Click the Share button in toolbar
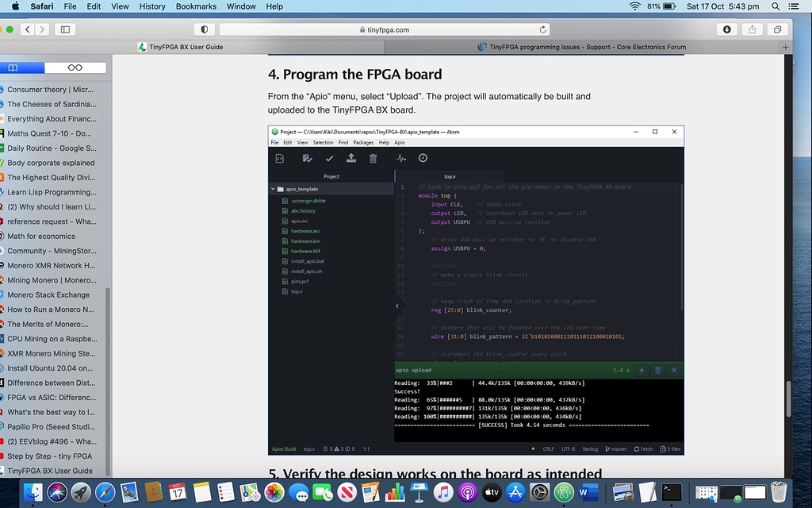The width and height of the screenshot is (812, 508). tap(753, 29)
